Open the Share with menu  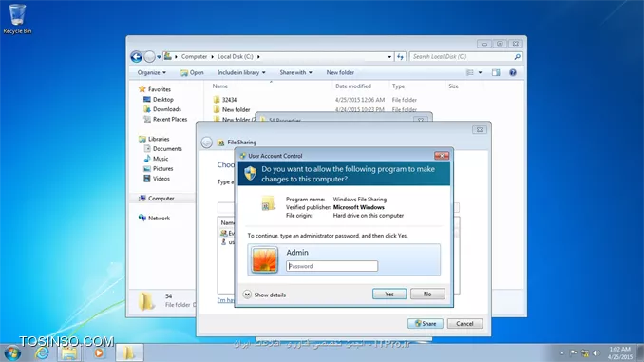(x=295, y=72)
